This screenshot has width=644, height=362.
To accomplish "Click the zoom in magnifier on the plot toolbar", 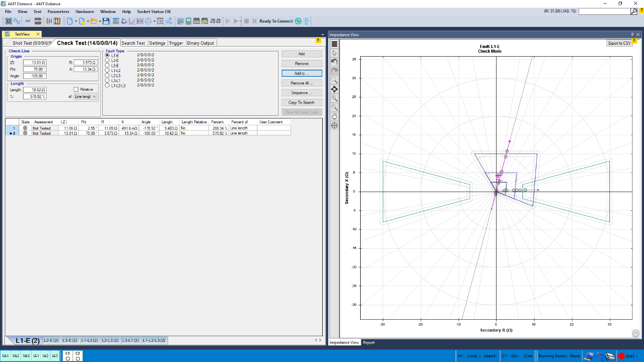I will [x=334, y=98].
